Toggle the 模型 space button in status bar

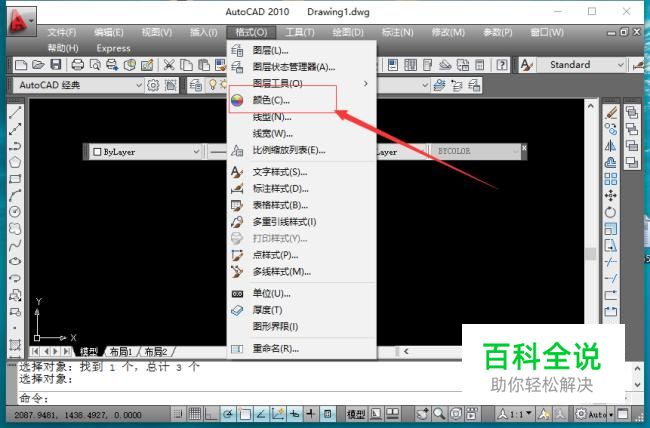click(356, 413)
